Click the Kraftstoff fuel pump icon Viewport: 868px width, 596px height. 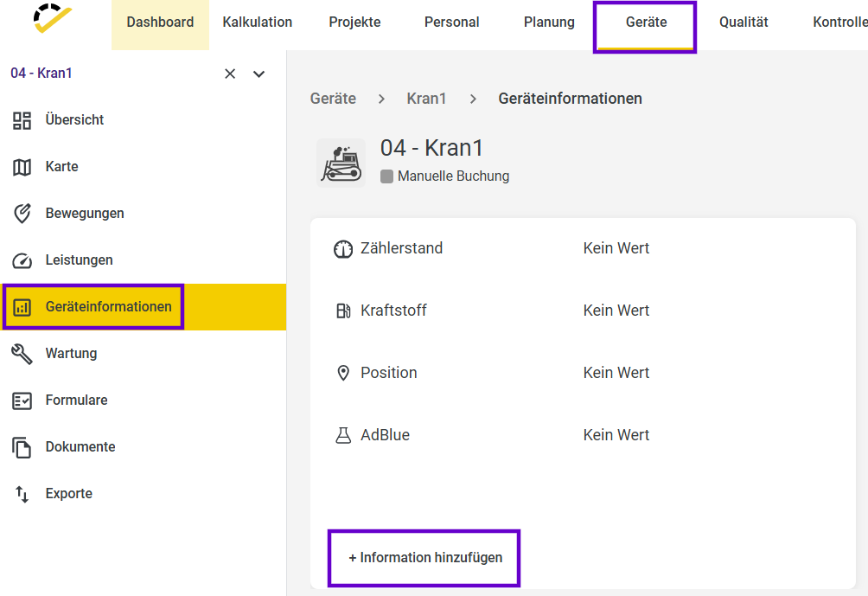tap(343, 311)
